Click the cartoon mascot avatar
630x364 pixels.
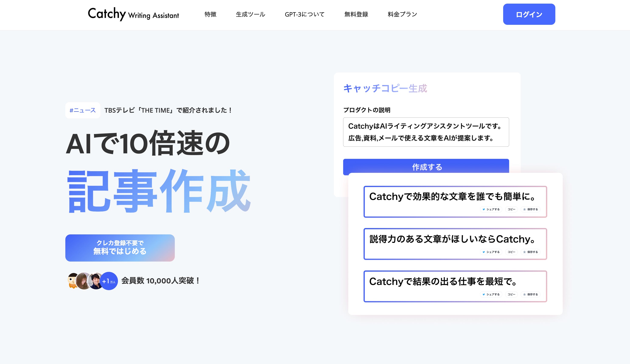click(73, 281)
